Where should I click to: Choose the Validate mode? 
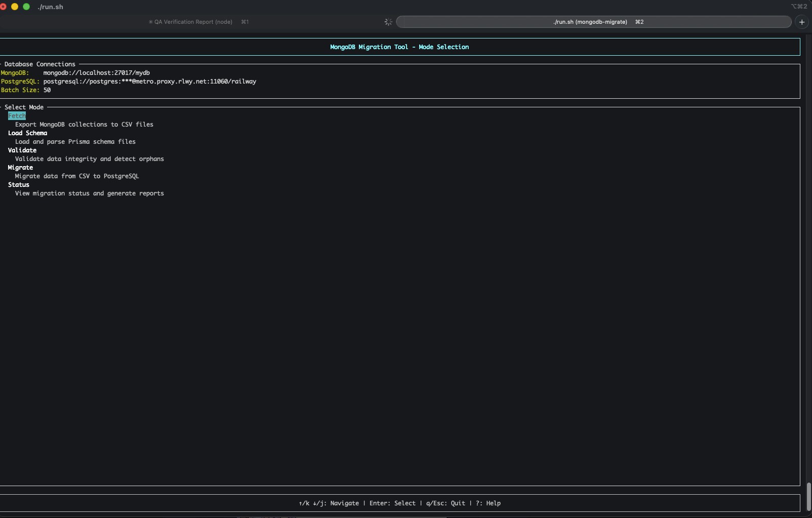click(x=22, y=150)
